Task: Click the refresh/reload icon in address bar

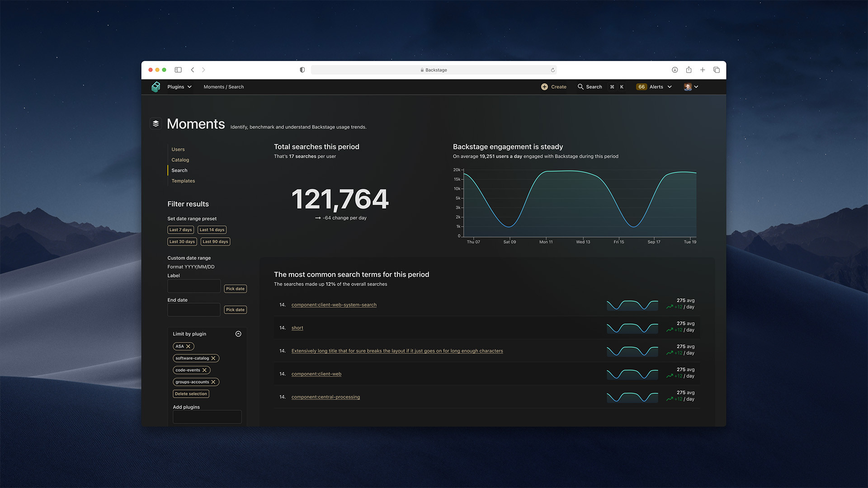Action: pyautogui.click(x=552, y=70)
